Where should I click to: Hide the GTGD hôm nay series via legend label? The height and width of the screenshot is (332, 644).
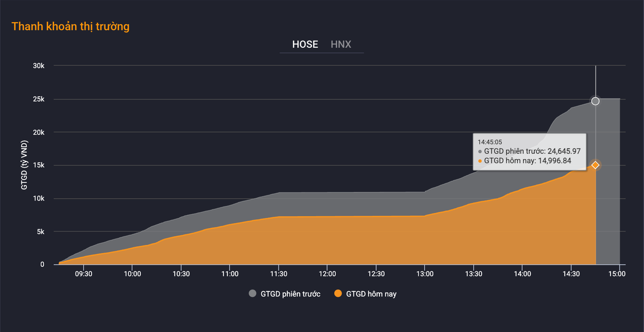click(x=371, y=294)
